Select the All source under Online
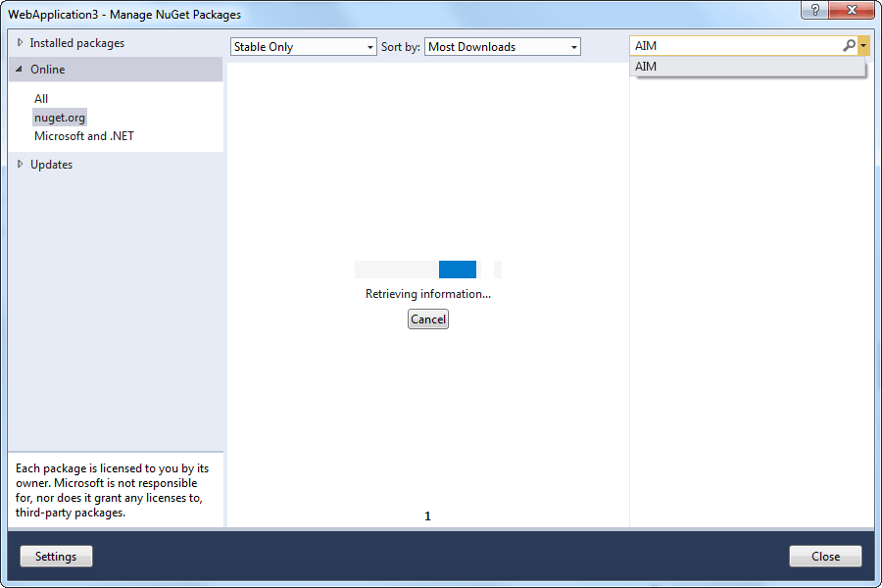The image size is (882, 588). tap(41, 99)
